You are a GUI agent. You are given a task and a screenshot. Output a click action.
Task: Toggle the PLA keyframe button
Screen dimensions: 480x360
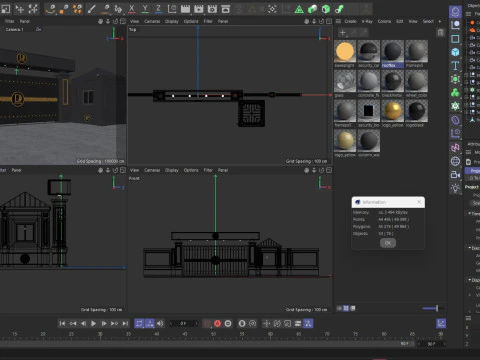pyautogui.click(x=308, y=323)
